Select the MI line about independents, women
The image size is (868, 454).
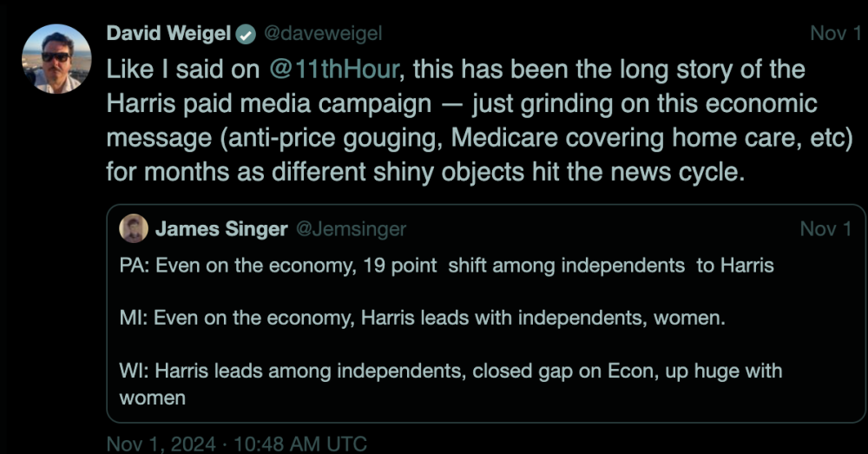[422, 318]
